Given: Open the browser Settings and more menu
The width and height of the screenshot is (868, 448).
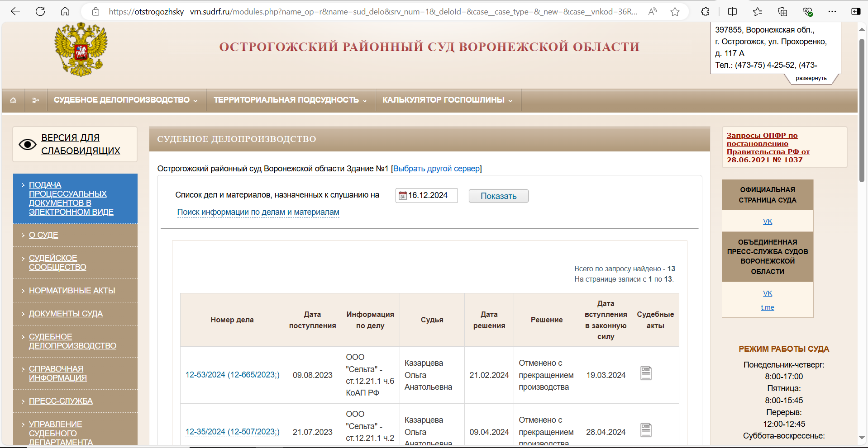Looking at the screenshot, I should tap(832, 12).
